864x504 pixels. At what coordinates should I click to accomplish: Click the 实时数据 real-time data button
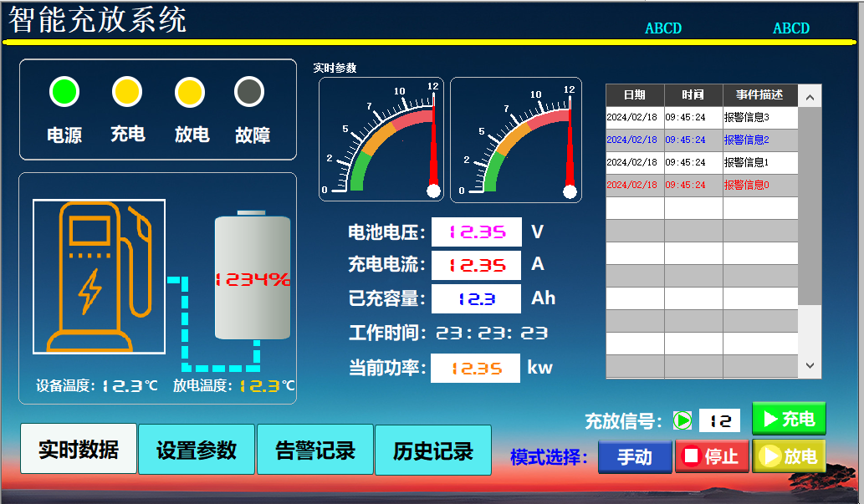pyautogui.click(x=78, y=449)
